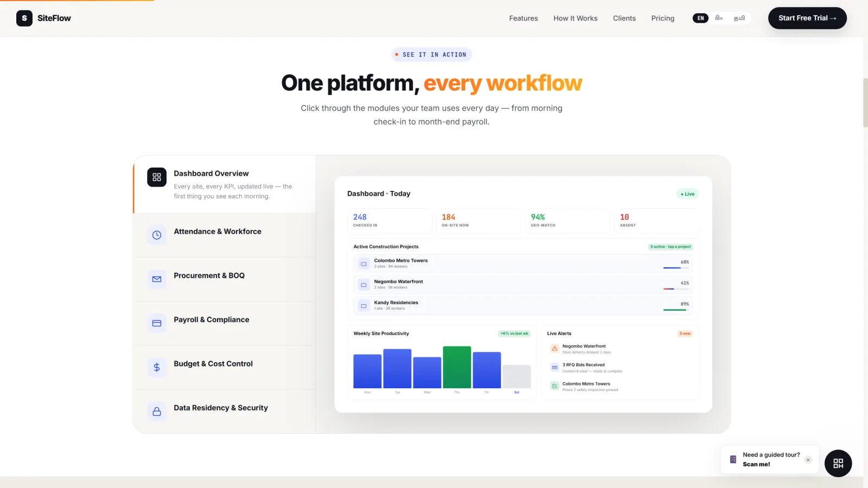Open How It Works link
The height and width of the screenshot is (488, 868).
(575, 18)
